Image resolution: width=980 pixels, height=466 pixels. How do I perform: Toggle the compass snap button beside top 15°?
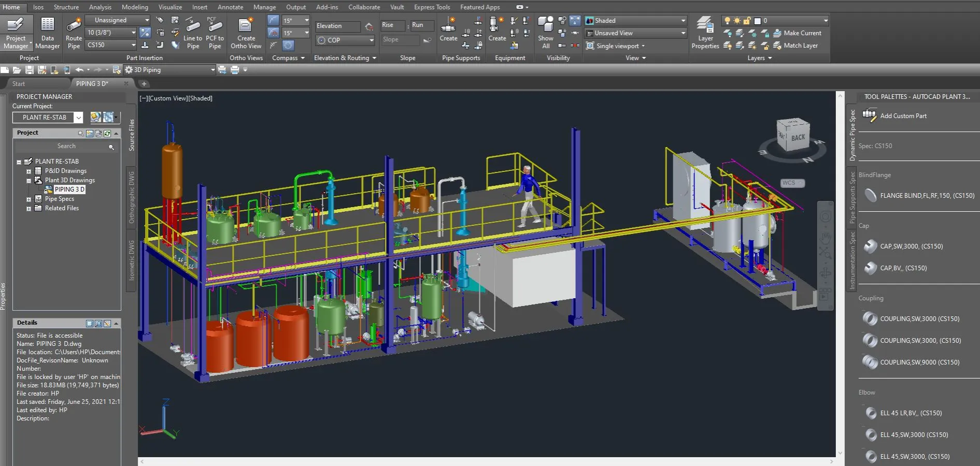[x=273, y=20]
